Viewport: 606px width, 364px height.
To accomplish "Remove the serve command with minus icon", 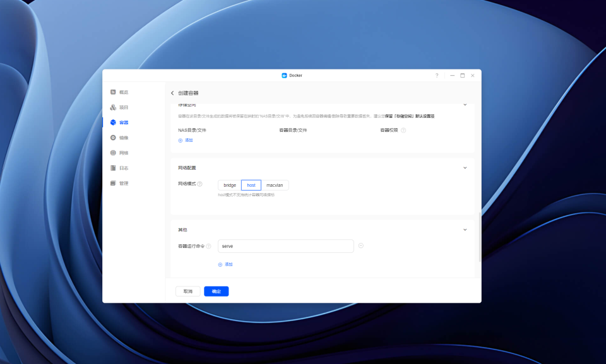I will (x=361, y=246).
